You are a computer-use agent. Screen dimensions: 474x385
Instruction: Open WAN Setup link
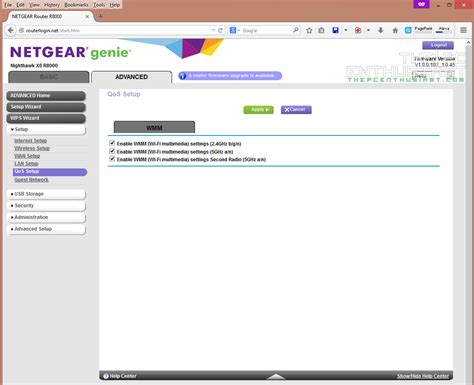[x=27, y=156]
